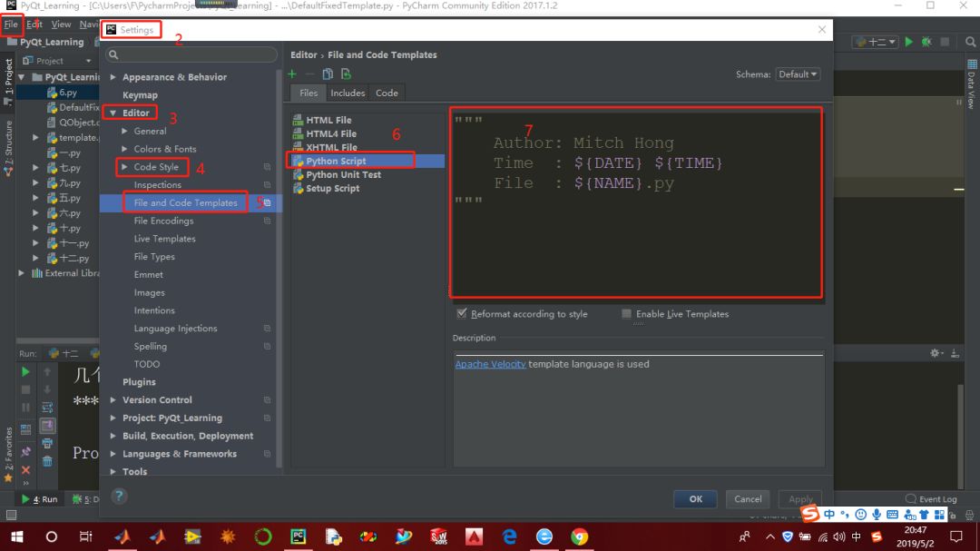Expand Build, Execution, Deployment section
This screenshot has width=980, height=551.
[x=113, y=436]
